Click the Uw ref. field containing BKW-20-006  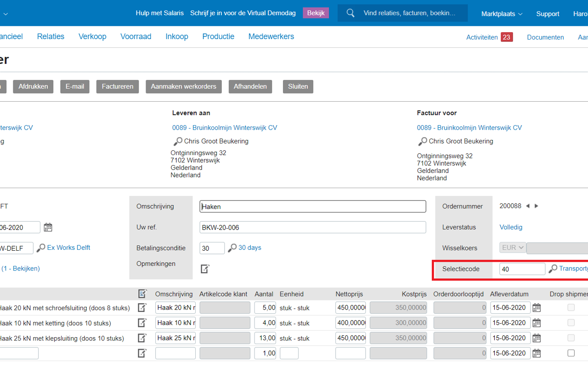pyautogui.click(x=313, y=227)
